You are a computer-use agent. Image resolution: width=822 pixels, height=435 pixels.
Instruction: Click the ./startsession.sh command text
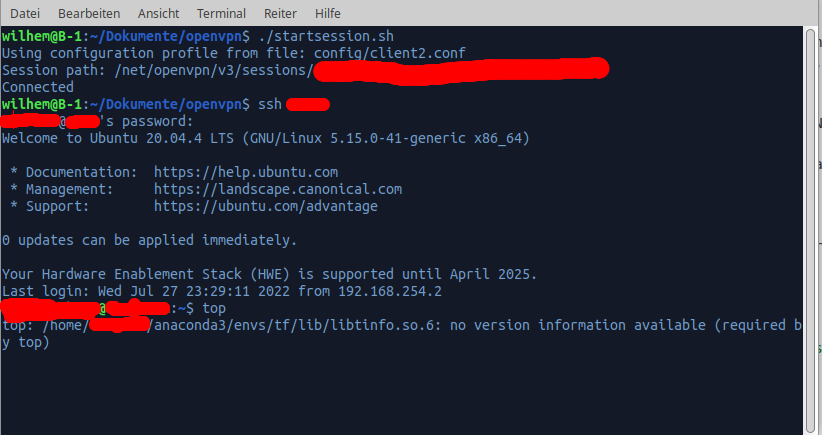tap(326, 36)
